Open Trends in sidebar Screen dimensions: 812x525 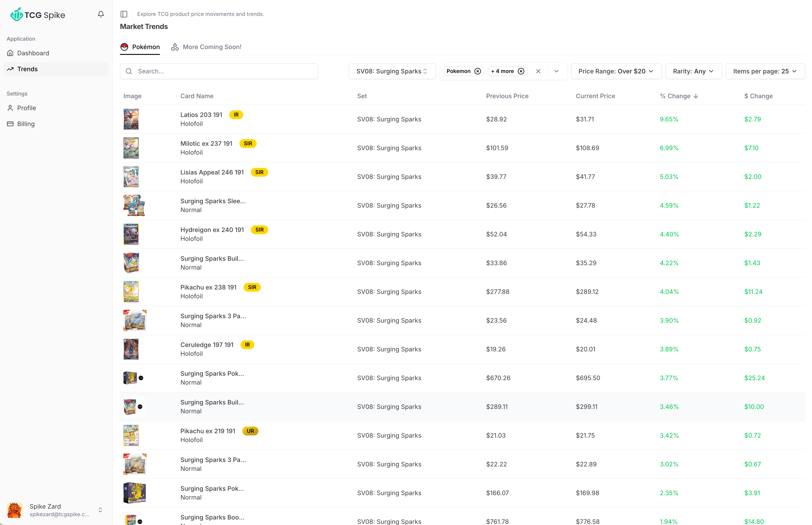pos(56,69)
